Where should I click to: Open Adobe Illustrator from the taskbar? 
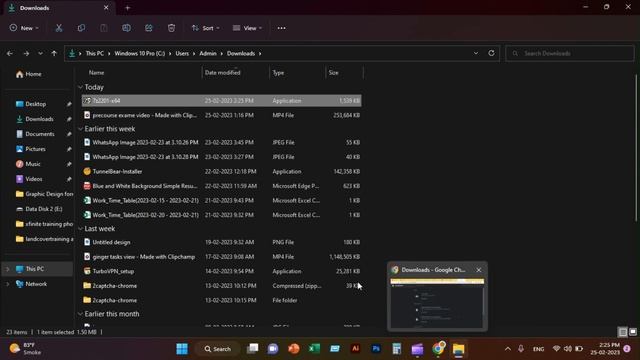click(356, 349)
